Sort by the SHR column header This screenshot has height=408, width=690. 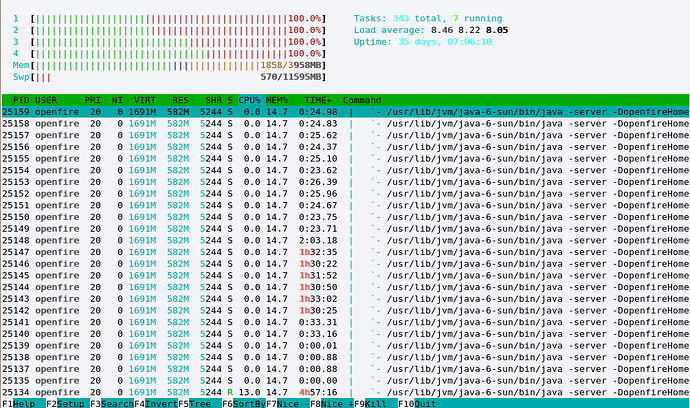pos(213,100)
